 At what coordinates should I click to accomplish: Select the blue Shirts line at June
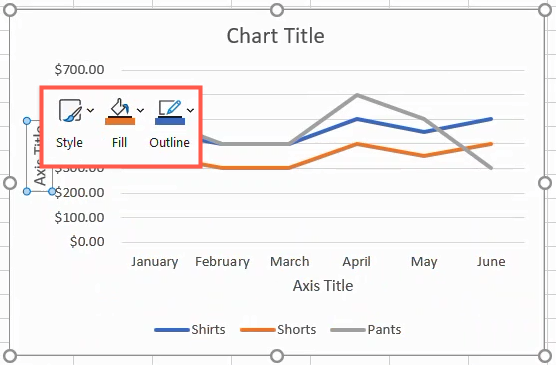(491, 119)
